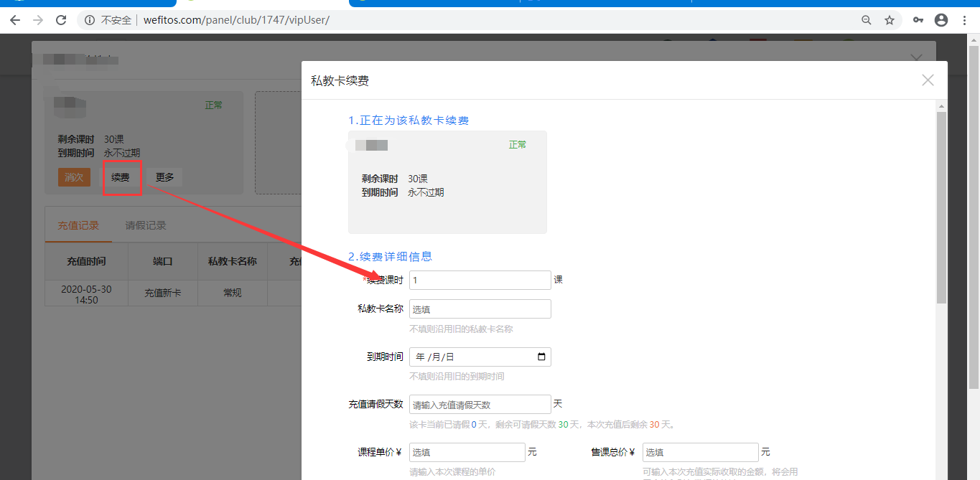Click the 私教卡名称 text field
The height and width of the screenshot is (480, 980).
pos(480,309)
